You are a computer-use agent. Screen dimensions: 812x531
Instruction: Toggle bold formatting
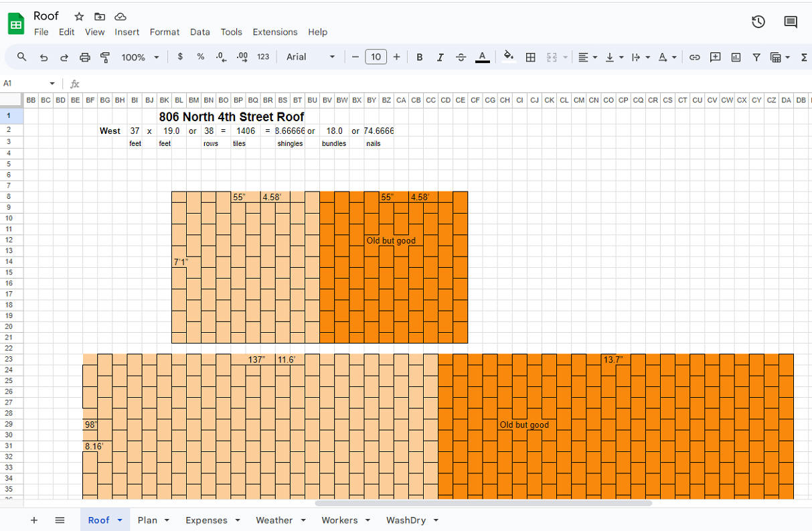coord(420,58)
